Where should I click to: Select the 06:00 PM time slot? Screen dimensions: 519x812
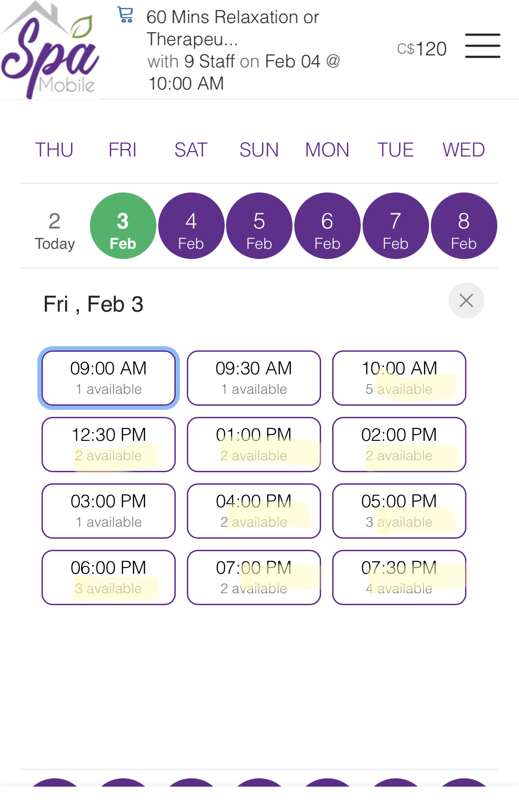coord(108,577)
